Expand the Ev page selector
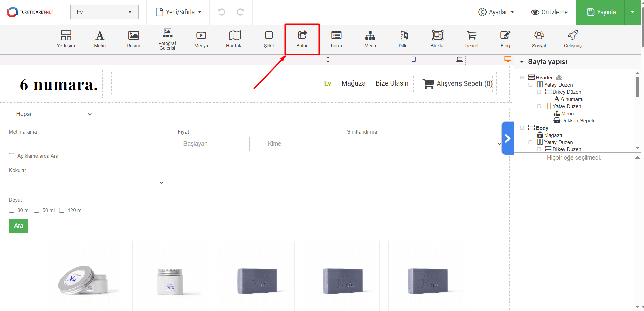This screenshot has height=311, width=644. coord(104,12)
